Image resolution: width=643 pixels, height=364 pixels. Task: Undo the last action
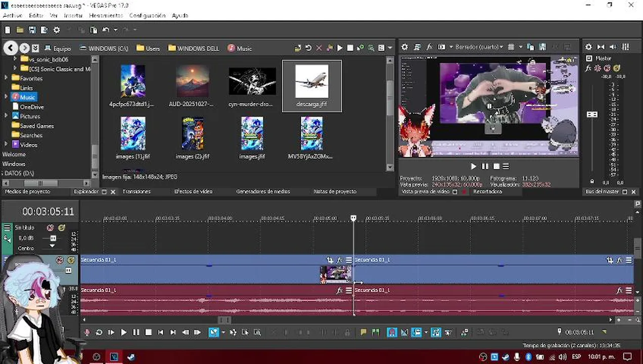click(x=105, y=30)
